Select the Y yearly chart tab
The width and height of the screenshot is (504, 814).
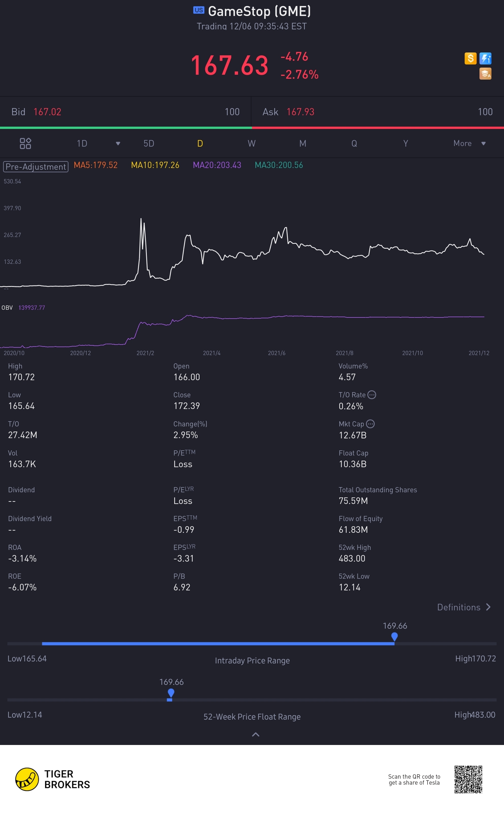pyautogui.click(x=406, y=143)
